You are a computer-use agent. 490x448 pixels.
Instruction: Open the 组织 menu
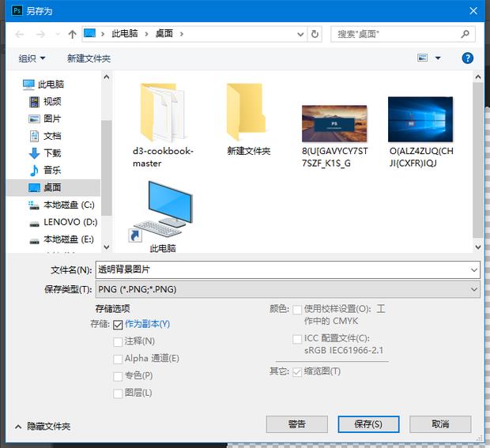[32, 58]
